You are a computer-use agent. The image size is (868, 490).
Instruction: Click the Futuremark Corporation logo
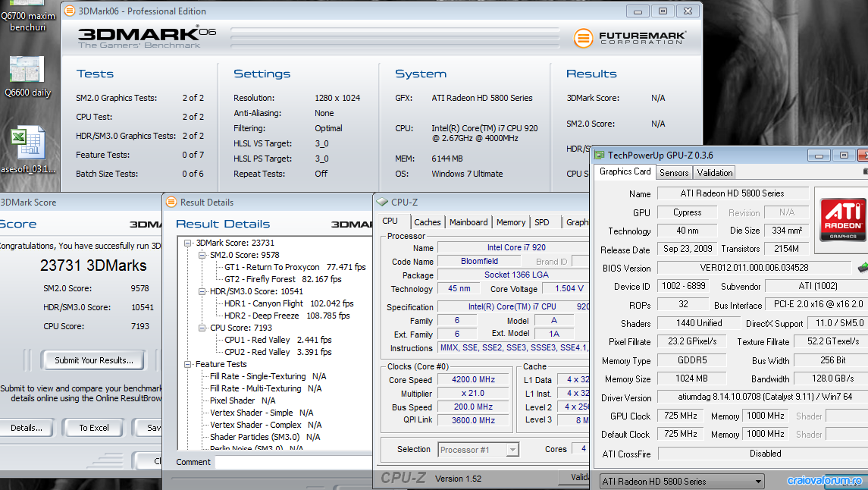click(x=630, y=38)
